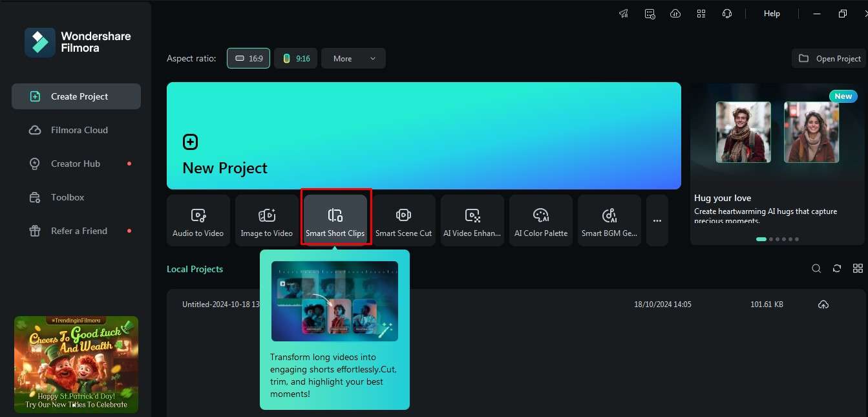The height and width of the screenshot is (417, 868).
Task: Start a New Project from the banner
Action: pyautogui.click(x=424, y=136)
